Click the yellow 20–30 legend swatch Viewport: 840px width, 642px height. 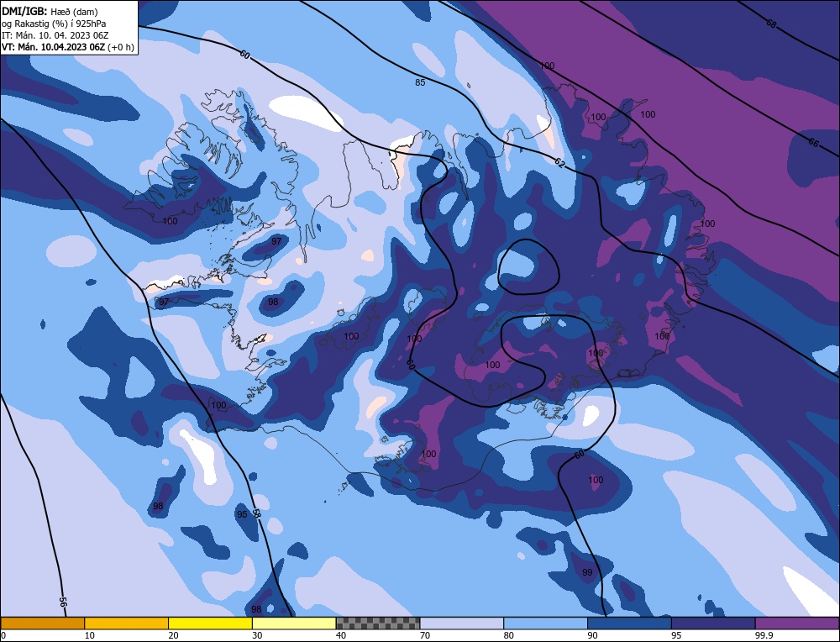210,623
